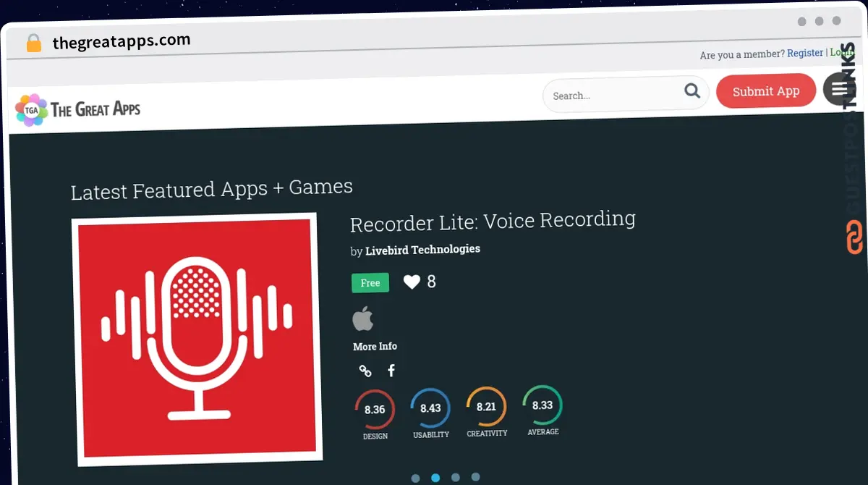The height and width of the screenshot is (485, 868).
Task: Open the Register link
Action: click(x=805, y=53)
